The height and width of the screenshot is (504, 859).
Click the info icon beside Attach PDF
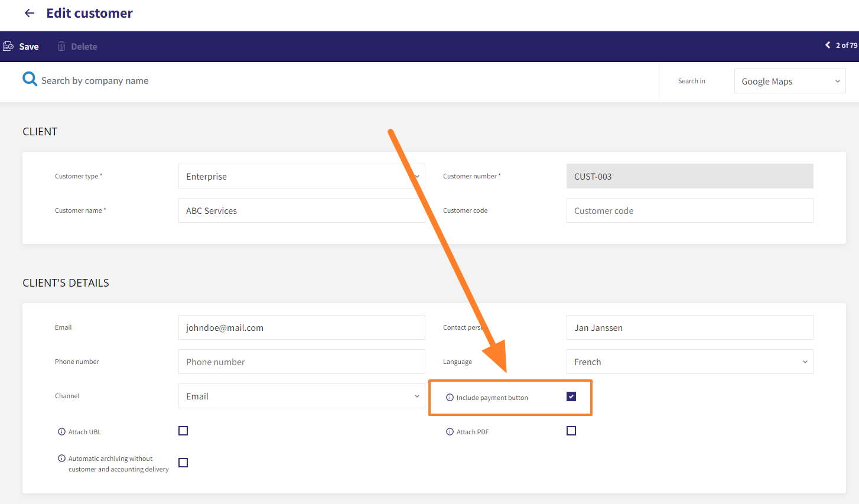450,432
